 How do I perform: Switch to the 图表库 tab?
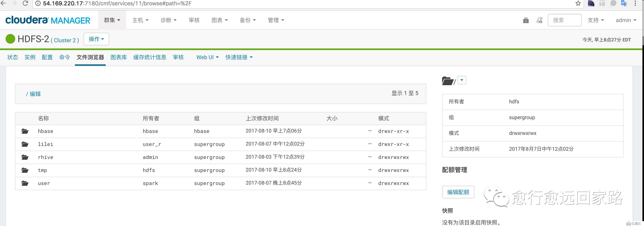119,57
